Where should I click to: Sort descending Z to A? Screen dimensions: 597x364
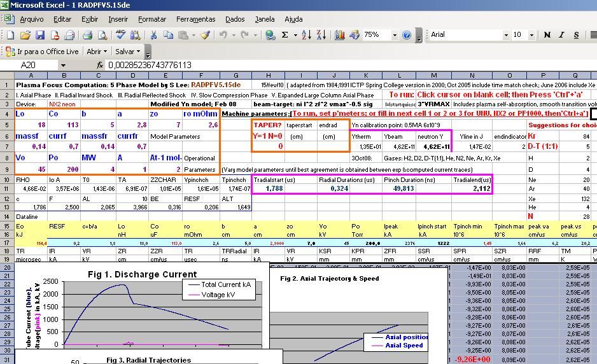click(321, 35)
